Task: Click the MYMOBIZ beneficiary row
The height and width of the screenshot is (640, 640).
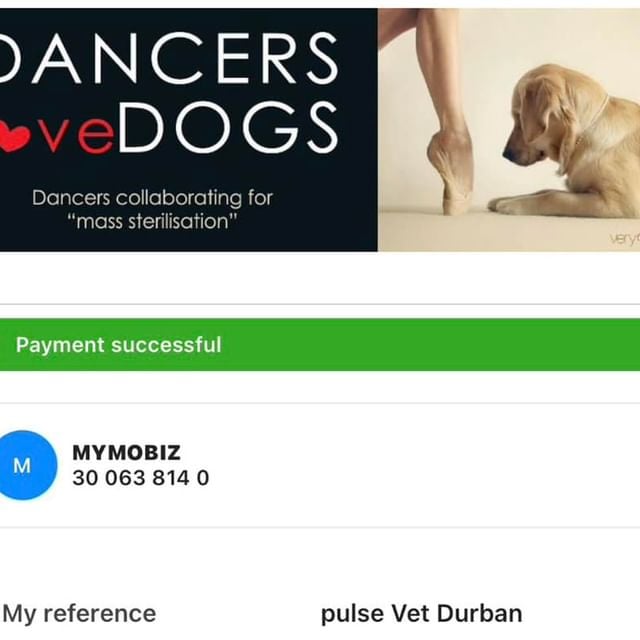Action: 320,465
